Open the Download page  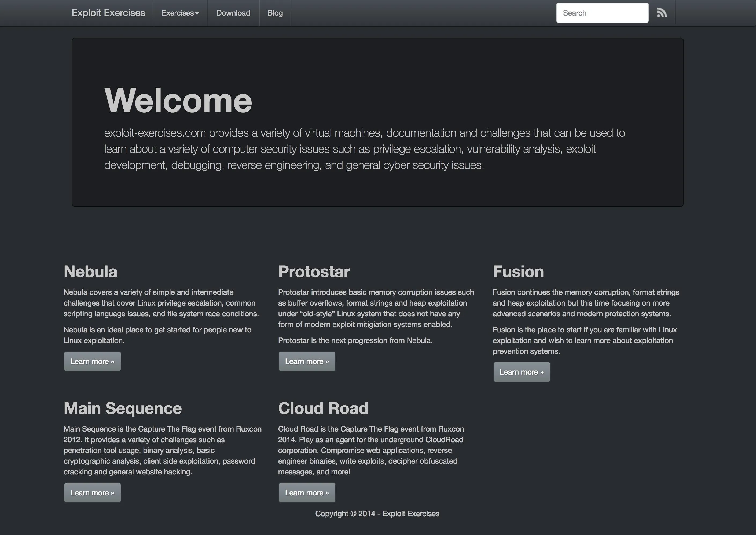click(233, 13)
